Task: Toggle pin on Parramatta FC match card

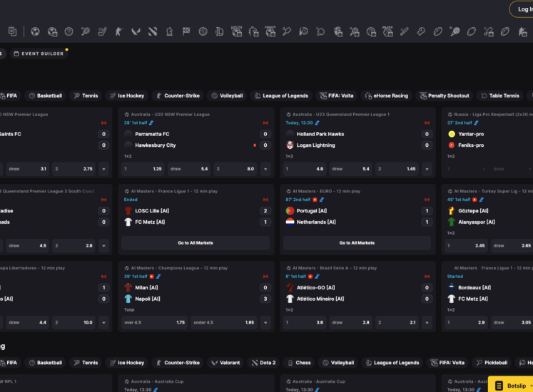Action: point(265,123)
